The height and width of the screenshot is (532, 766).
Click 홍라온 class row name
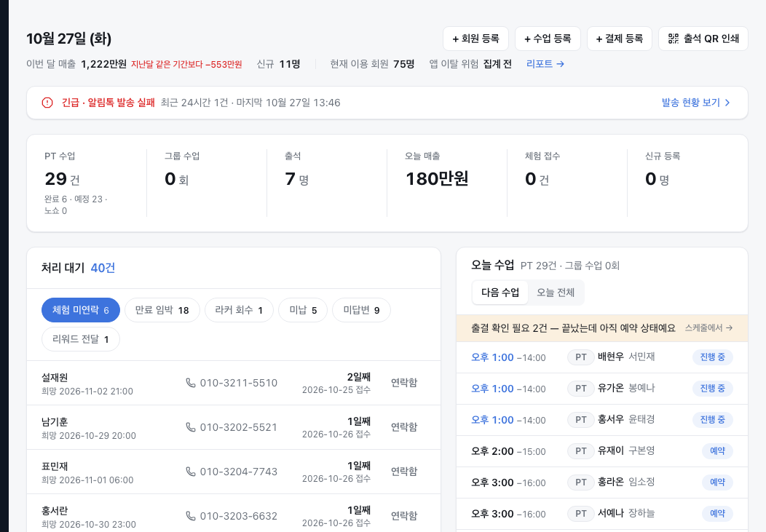[x=611, y=482]
